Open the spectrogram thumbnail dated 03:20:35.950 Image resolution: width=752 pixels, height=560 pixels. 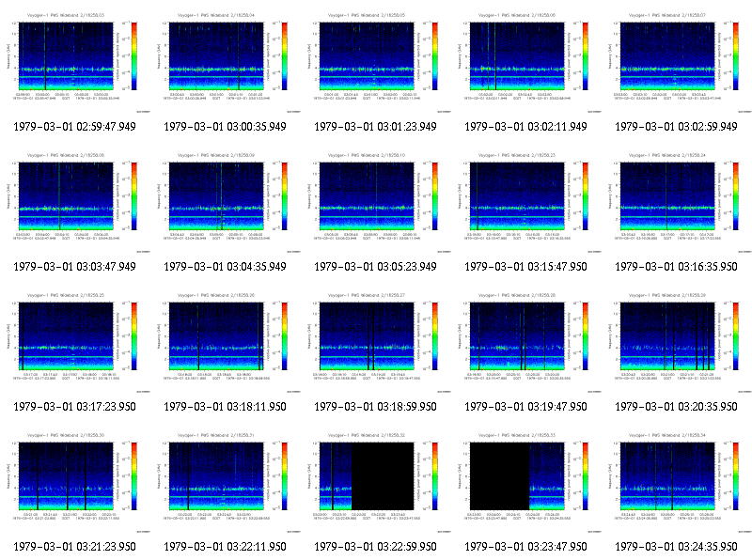coord(677,341)
